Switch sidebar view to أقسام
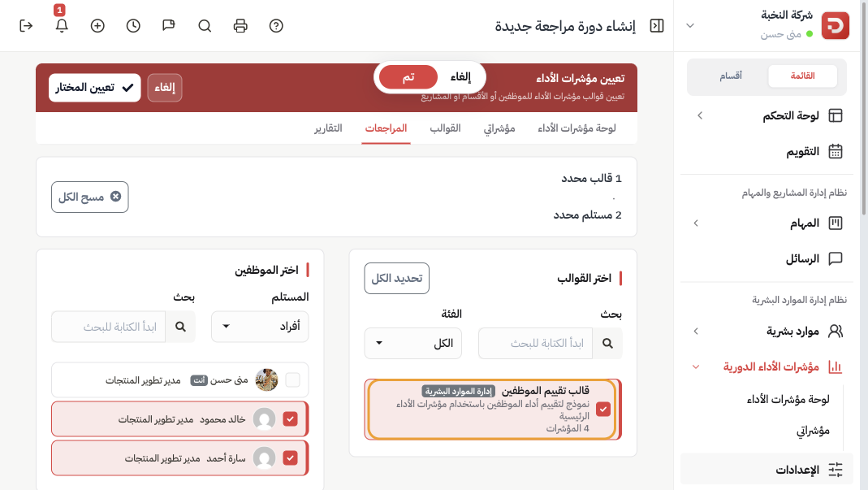This screenshot has height=490, width=868. click(x=731, y=76)
